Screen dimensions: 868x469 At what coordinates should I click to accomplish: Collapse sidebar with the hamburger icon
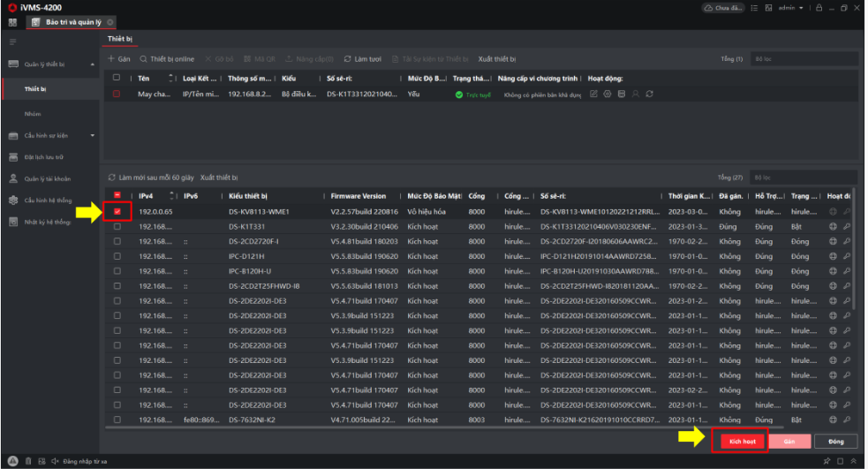pyautogui.click(x=12, y=42)
